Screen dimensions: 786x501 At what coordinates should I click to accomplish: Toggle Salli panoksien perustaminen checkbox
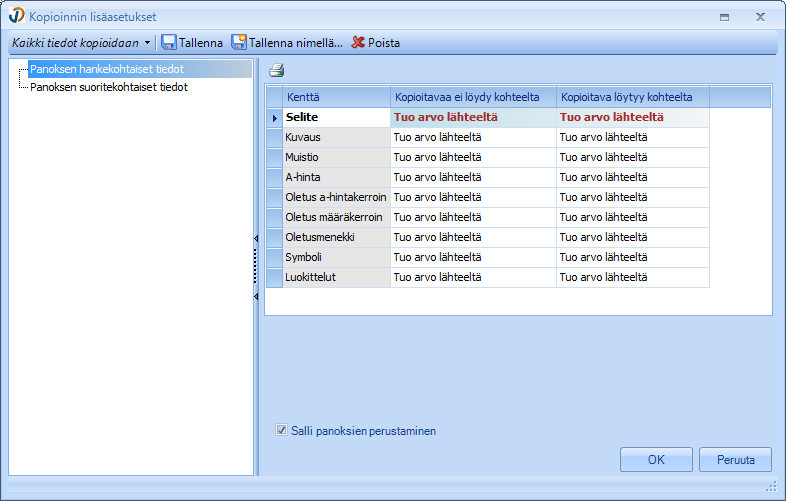281,430
